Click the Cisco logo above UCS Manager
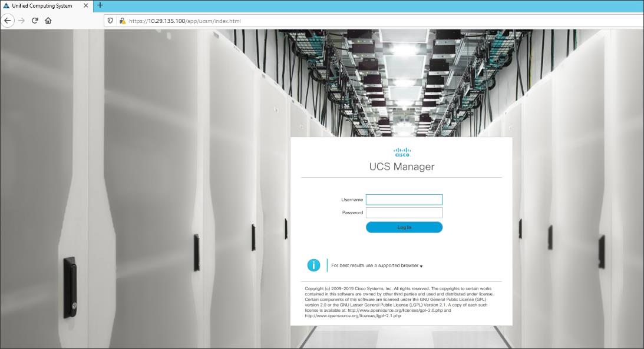The image size is (644, 349). click(402, 152)
